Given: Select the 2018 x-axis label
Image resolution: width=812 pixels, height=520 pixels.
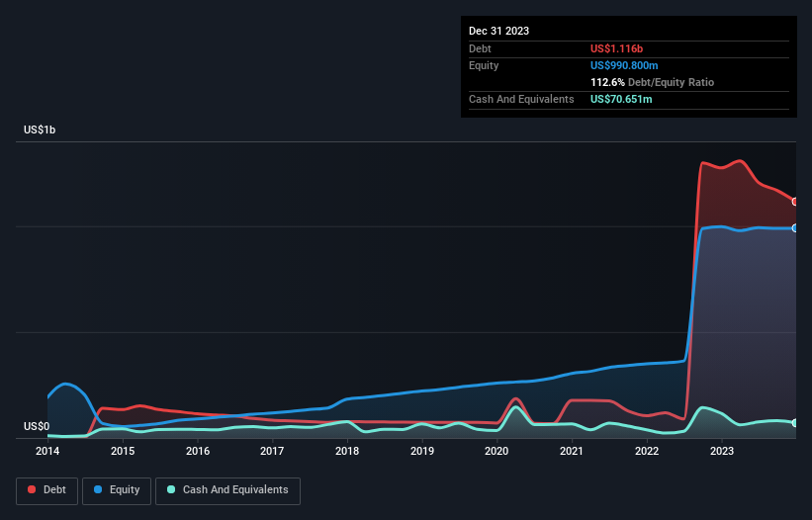Looking at the screenshot, I should [347, 451].
